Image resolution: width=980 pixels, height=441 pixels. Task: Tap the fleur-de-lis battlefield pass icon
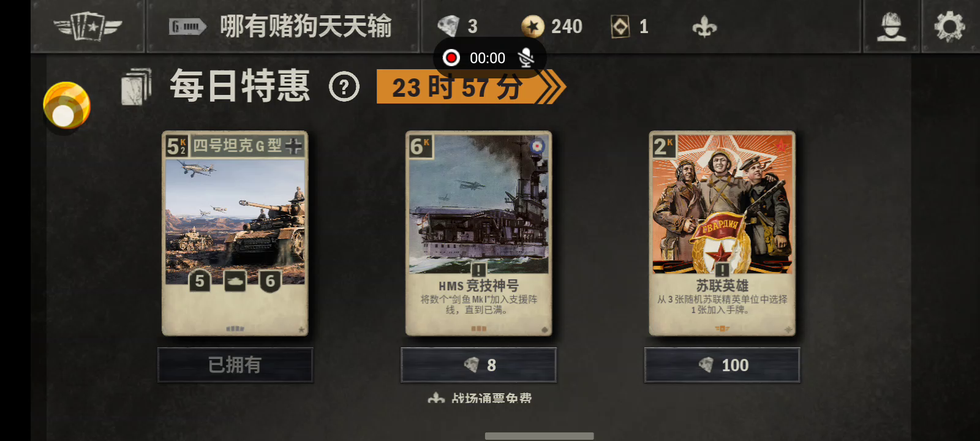704,27
